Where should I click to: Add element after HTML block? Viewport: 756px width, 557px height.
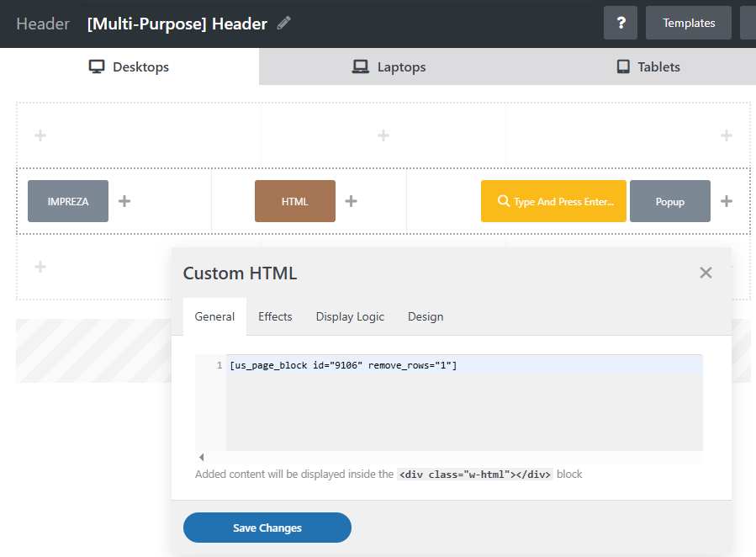pyautogui.click(x=351, y=201)
